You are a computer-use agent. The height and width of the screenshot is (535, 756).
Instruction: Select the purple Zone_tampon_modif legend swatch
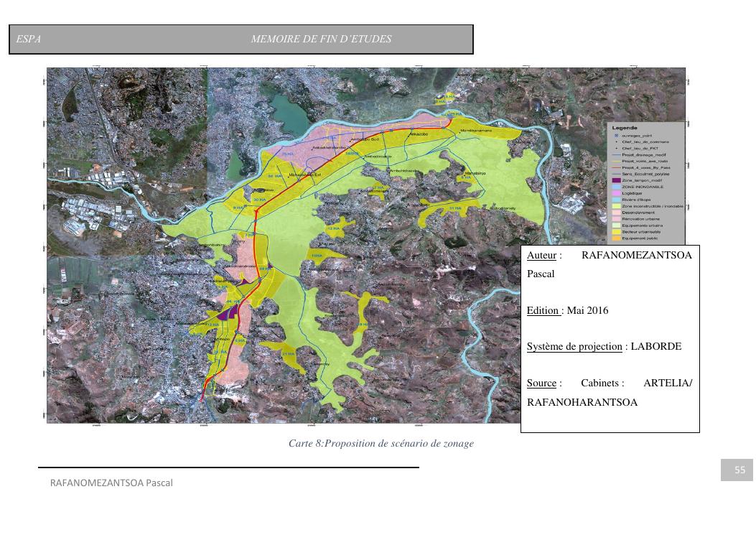click(615, 180)
